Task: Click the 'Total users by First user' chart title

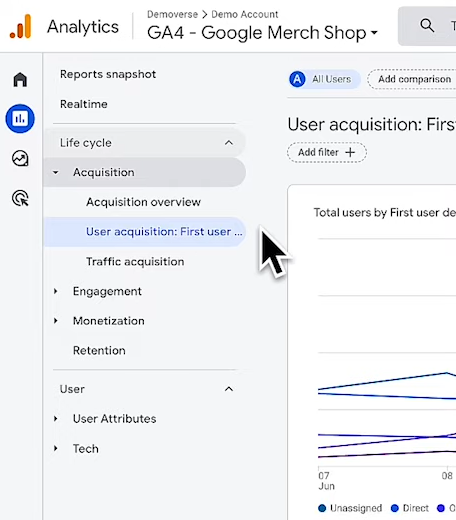Action: (x=385, y=213)
